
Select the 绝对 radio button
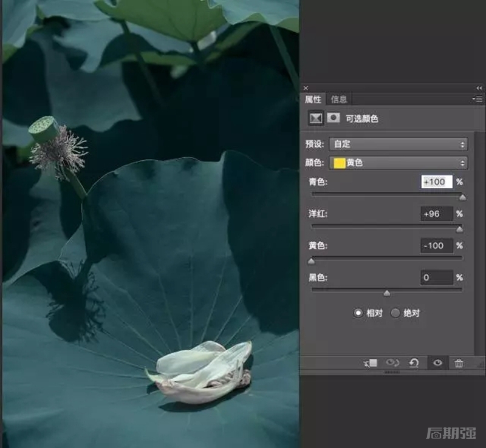[x=395, y=313]
